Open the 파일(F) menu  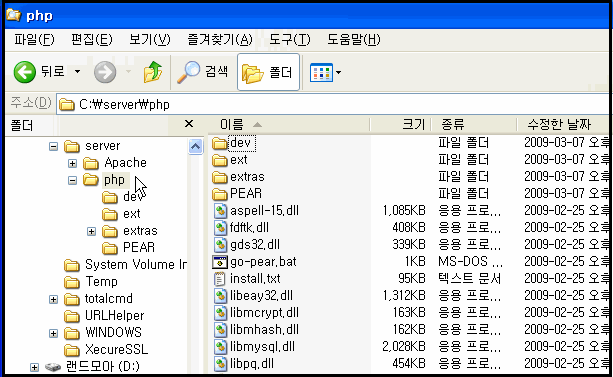tap(34, 39)
